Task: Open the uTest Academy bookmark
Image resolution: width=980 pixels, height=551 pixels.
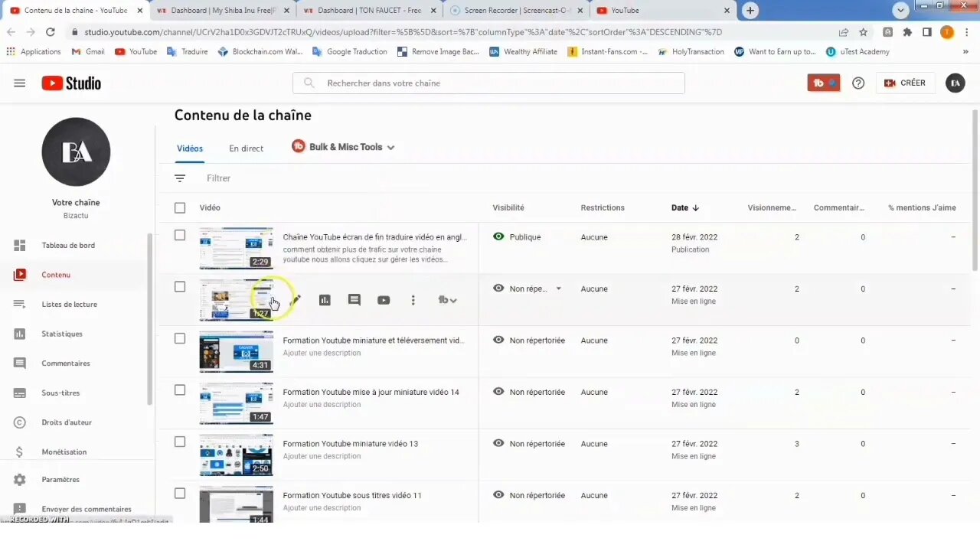Action: point(857,52)
